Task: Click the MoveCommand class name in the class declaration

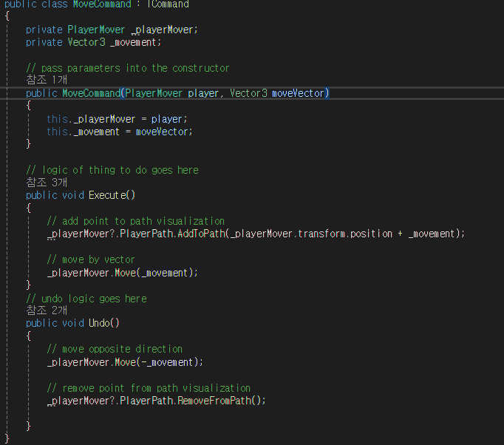Action: tap(102, 4)
